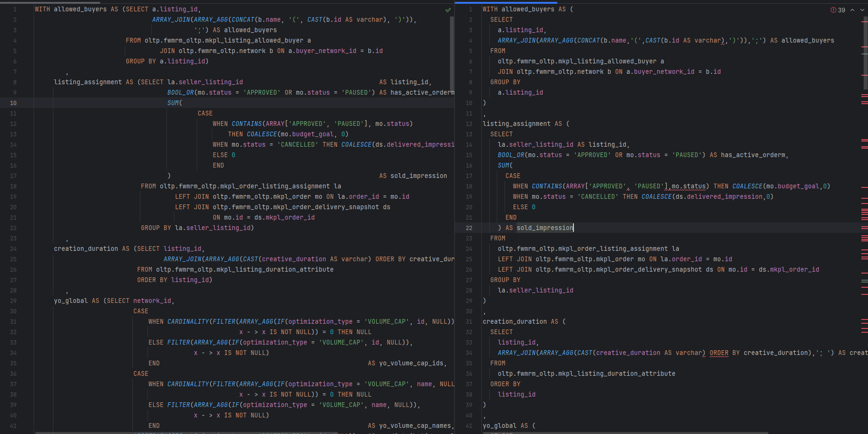Click line number 10 in left editor gutter
868x434 pixels.
[13, 103]
